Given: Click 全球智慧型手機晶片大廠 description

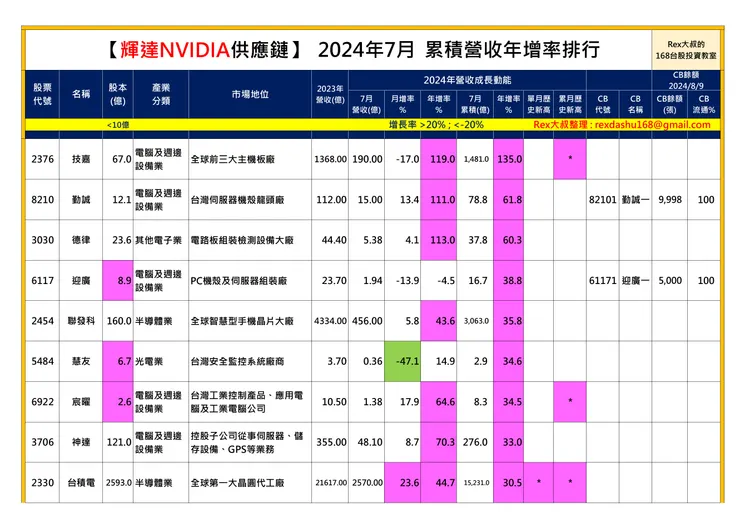Looking at the screenshot, I should pos(242,321).
